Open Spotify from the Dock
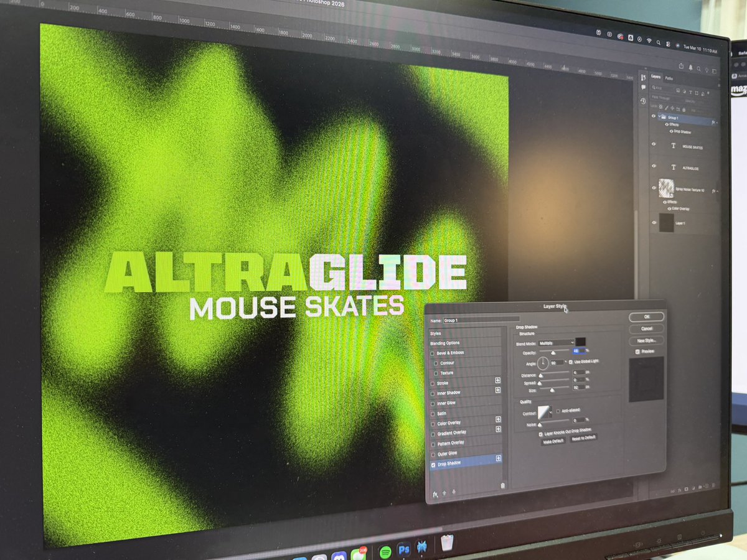747x560 pixels. pos(385,551)
